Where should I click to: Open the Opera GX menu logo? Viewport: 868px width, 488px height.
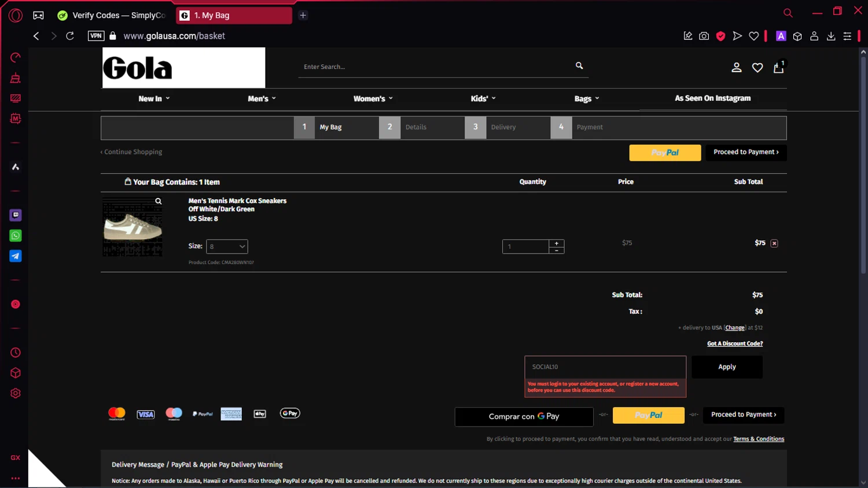point(16,16)
